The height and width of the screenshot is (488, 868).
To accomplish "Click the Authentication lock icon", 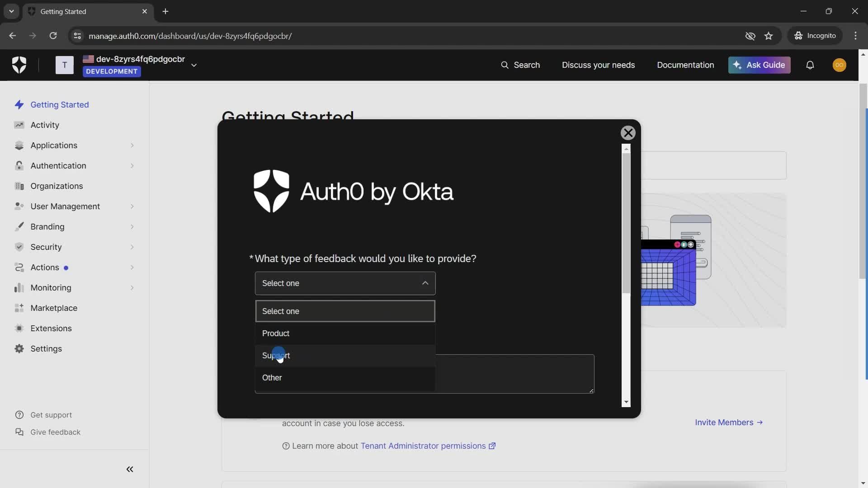I will click(19, 166).
